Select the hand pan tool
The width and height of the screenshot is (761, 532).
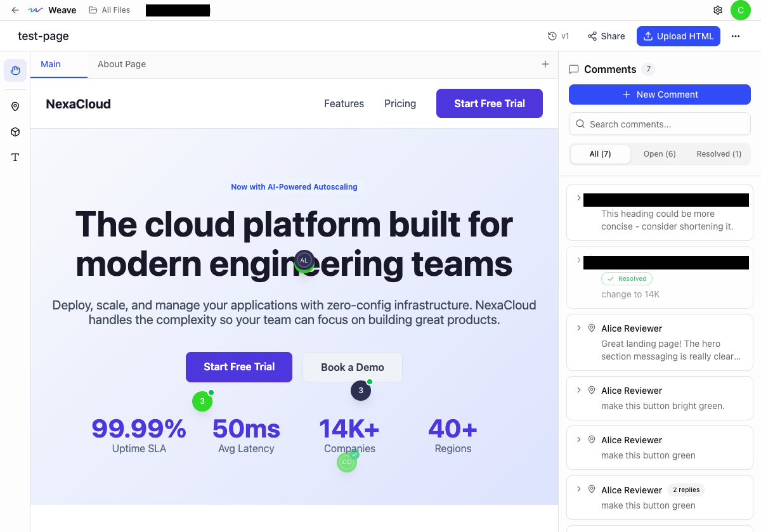pos(15,70)
